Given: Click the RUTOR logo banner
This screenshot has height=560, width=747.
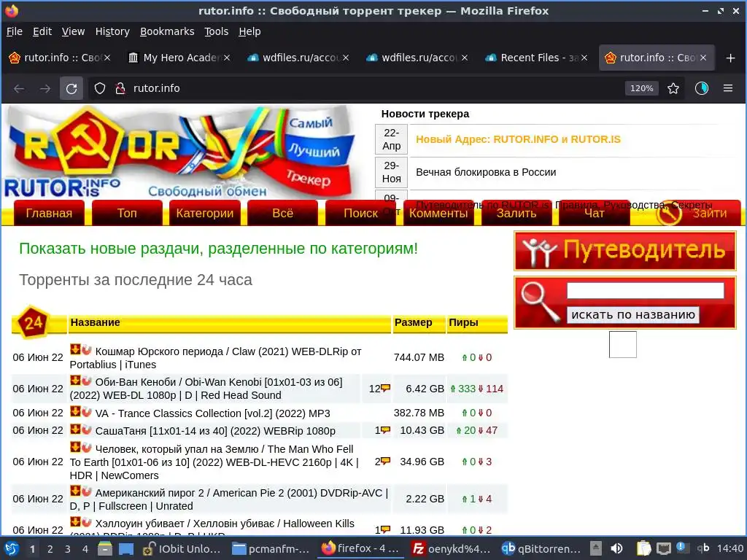Looking at the screenshot, I should coord(181,152).
